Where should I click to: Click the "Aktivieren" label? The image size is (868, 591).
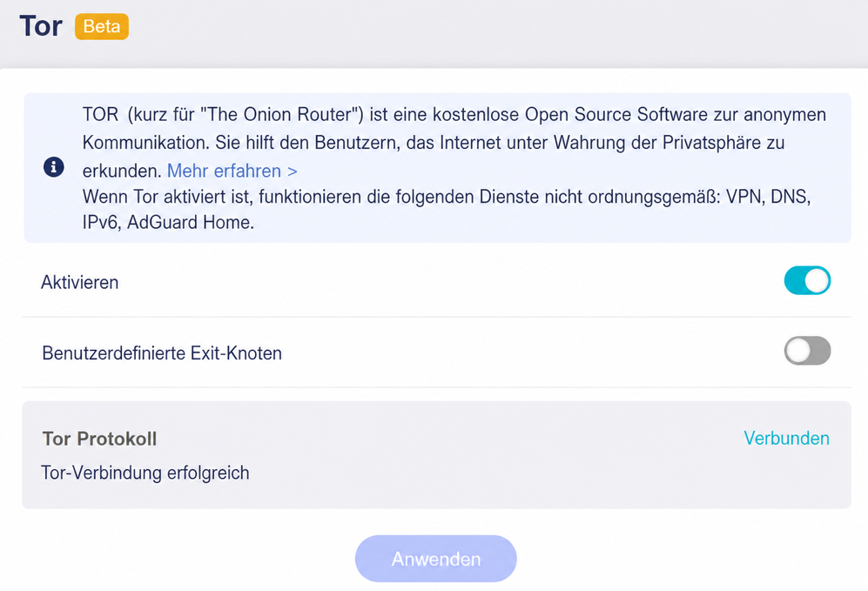click(80, 283)
